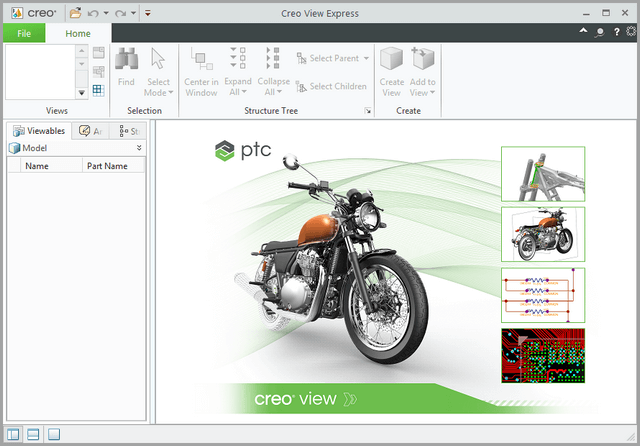The width and height of the screenshot is (640, 446).
Task: Expand the Expand All dropdown
Action: click(x=238, y=87)
